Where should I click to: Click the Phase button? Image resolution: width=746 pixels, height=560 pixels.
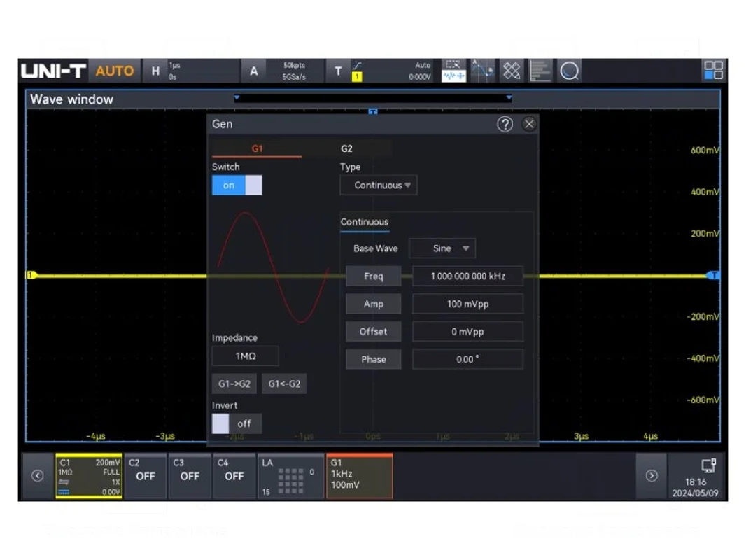click(374, 359)
